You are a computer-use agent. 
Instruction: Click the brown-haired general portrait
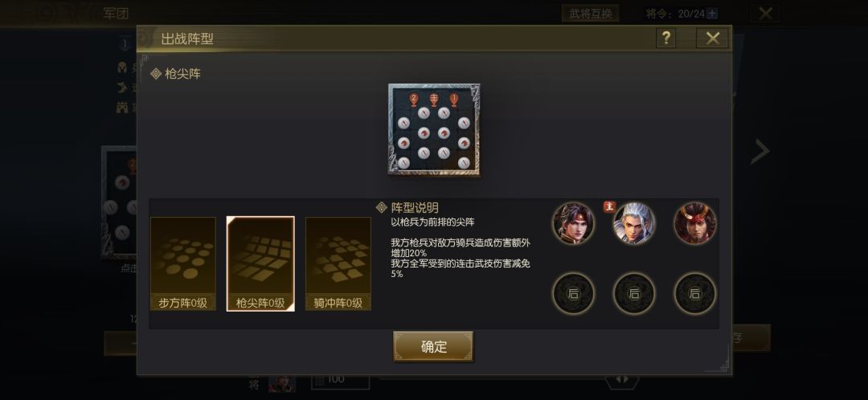573,223
